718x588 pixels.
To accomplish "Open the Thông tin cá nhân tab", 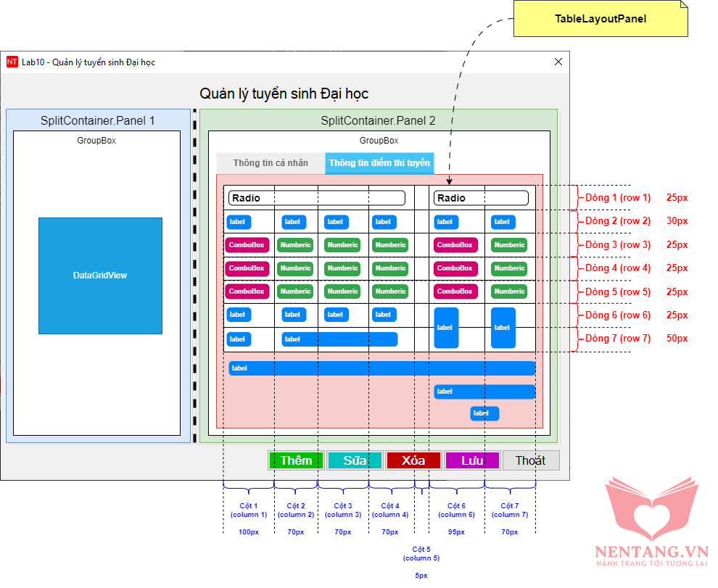I will tap(271, 163).
